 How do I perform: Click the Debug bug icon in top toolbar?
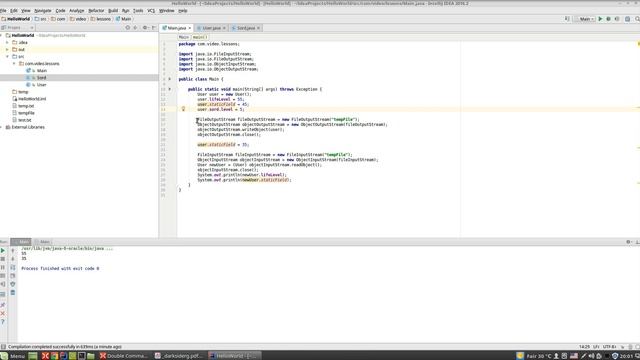pyautogui.click(x=608, y=19)
